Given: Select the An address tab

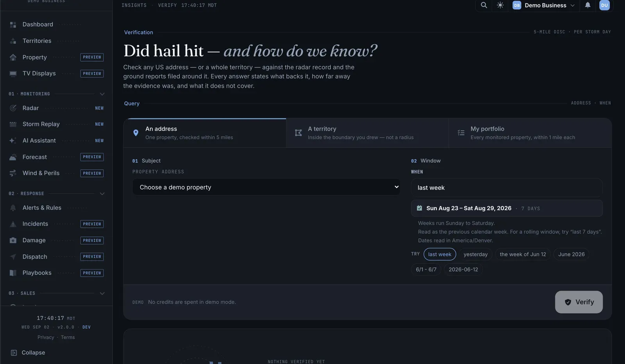Looking at the screenshot, I should point(205,133).
